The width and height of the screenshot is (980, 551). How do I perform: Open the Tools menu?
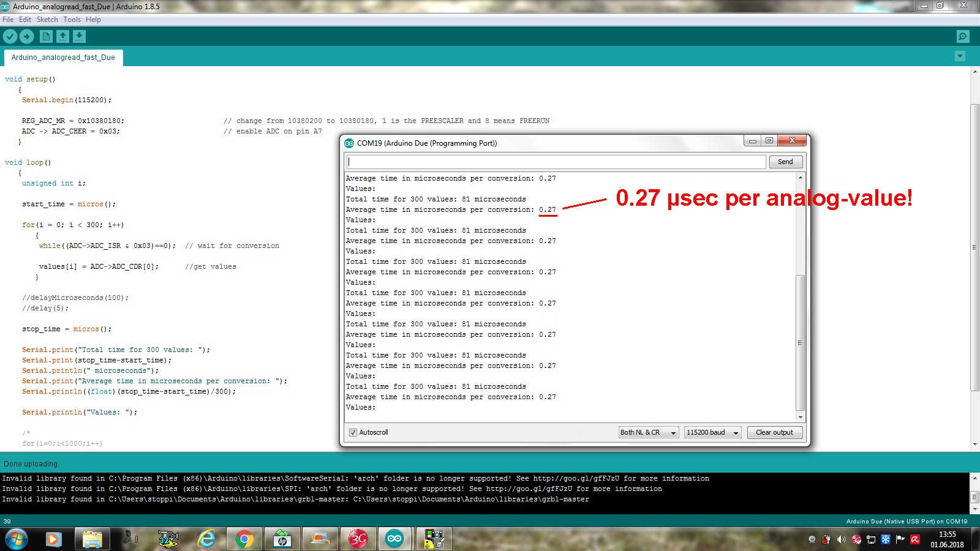[72, 20]
